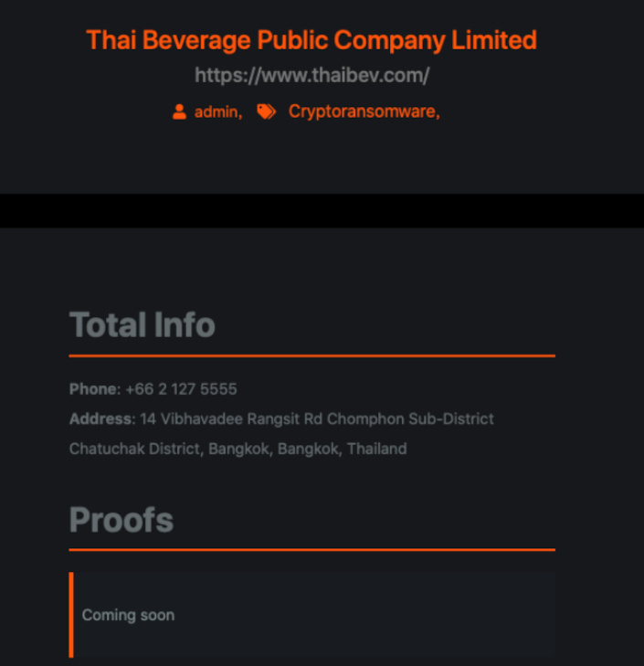The image size is (644, 666).
Task: Click the Phone label
Action: 93,389
